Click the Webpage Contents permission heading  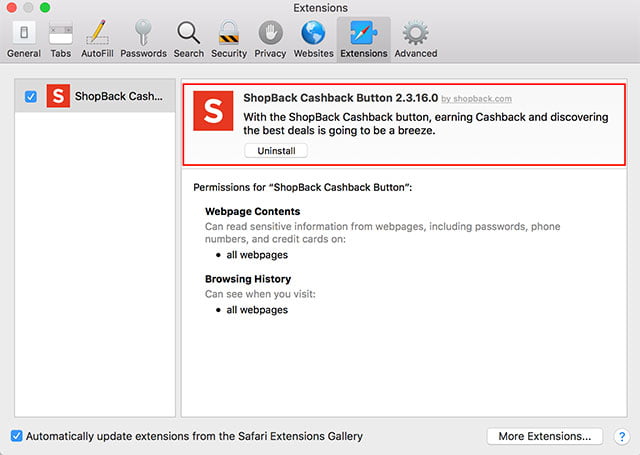[252, 211]
